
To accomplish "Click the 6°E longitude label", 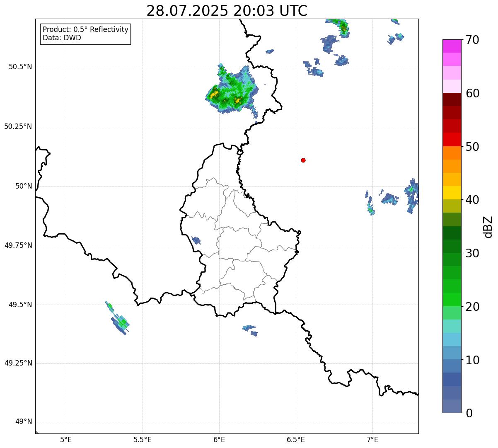I will (x=219, y=440).
